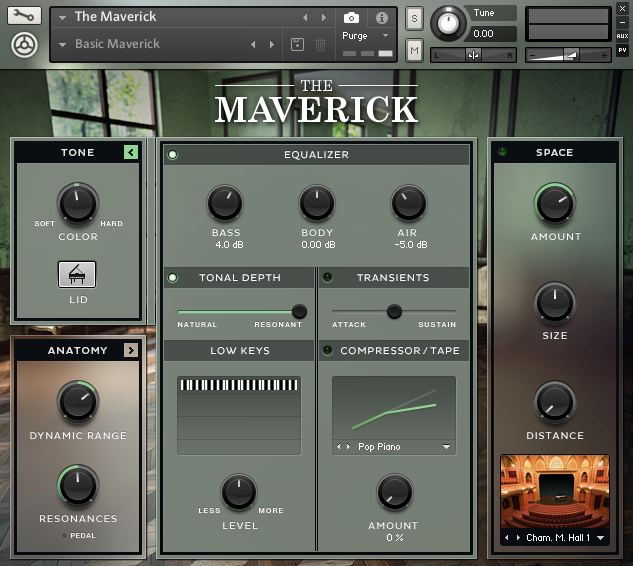The width and height of the screenshot is (633, 566).
Task: Click the RESONANCES knob
Action: coord(78,486)
